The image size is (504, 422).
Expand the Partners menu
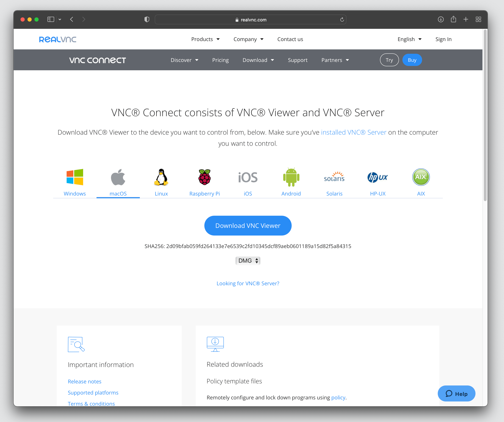pos(335,60)
